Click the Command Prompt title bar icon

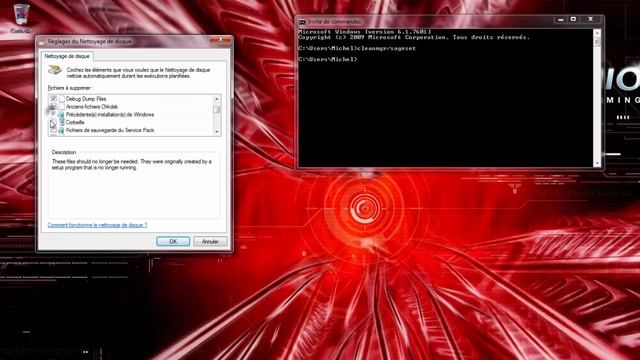(302, 22)
